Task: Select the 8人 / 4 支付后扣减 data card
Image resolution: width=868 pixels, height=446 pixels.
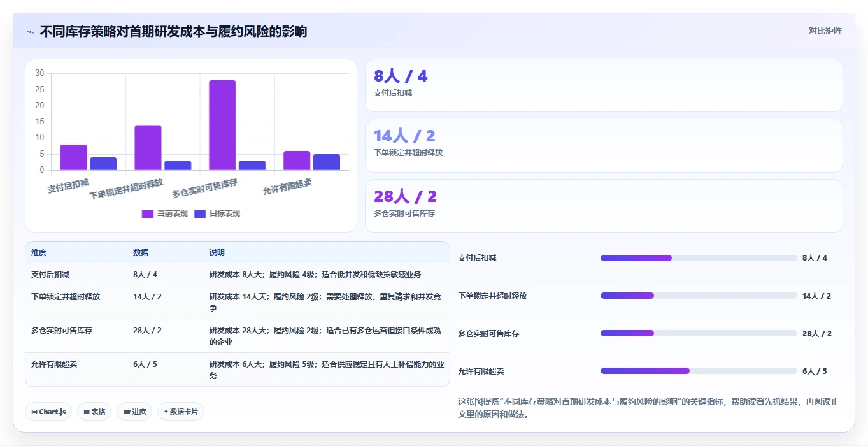Action: (x=604, y=85)
